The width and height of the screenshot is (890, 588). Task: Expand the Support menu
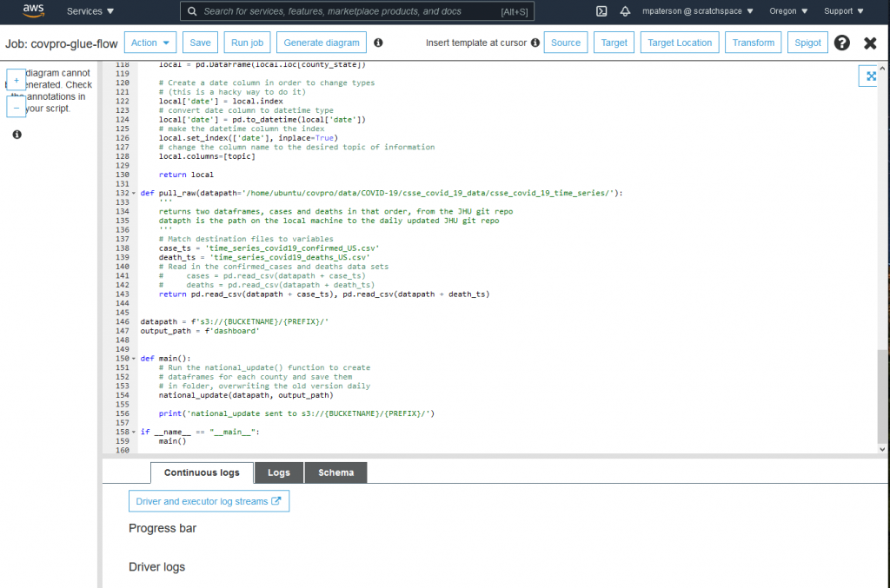click(843, 11)
